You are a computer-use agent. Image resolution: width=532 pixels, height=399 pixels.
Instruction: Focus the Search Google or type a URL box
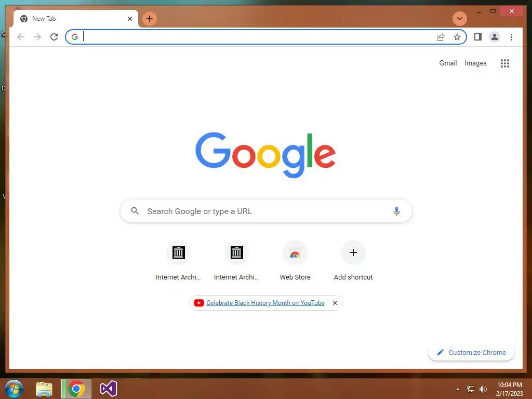266,211
